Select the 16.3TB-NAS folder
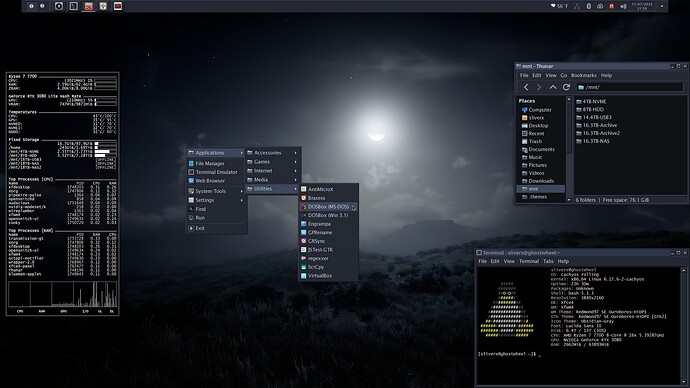 click(x=593, y=141)
